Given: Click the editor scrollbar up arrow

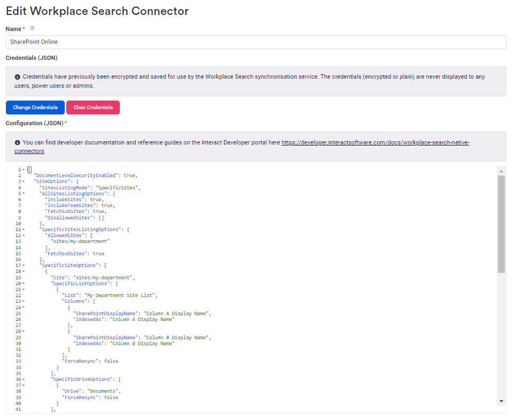Looking at the screenshot, I should [501, 171].
